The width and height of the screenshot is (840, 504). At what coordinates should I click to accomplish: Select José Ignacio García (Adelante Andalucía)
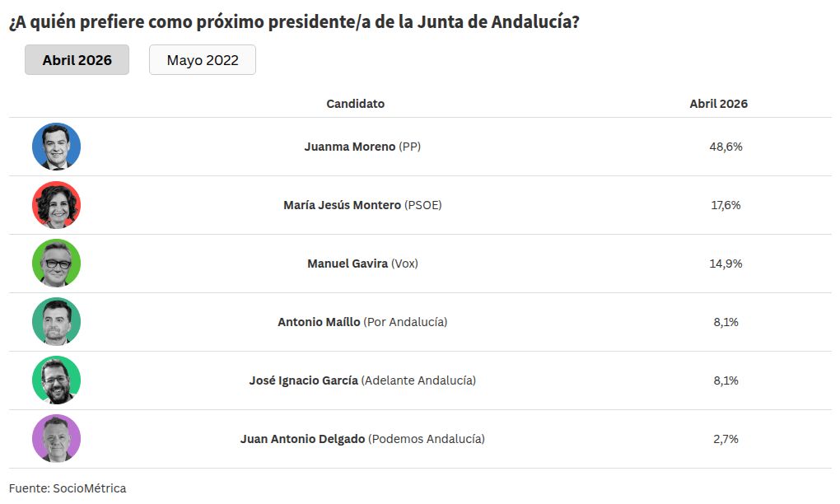[362, 380]
